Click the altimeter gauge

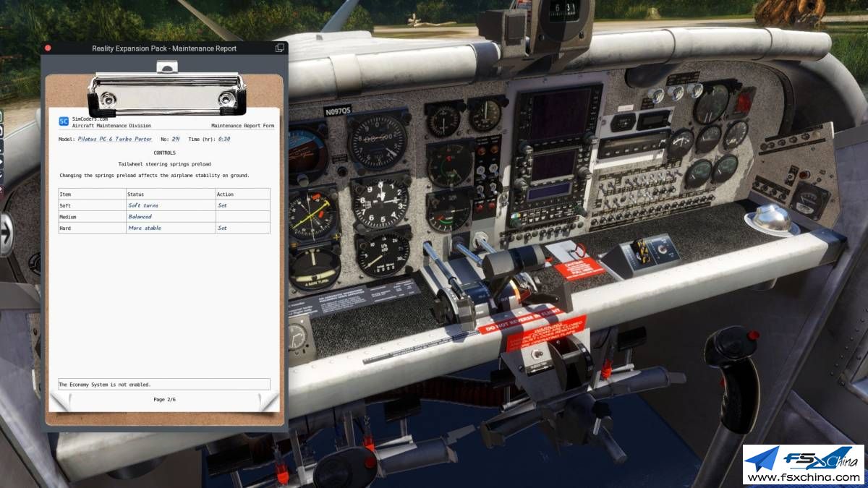point(380,203)
